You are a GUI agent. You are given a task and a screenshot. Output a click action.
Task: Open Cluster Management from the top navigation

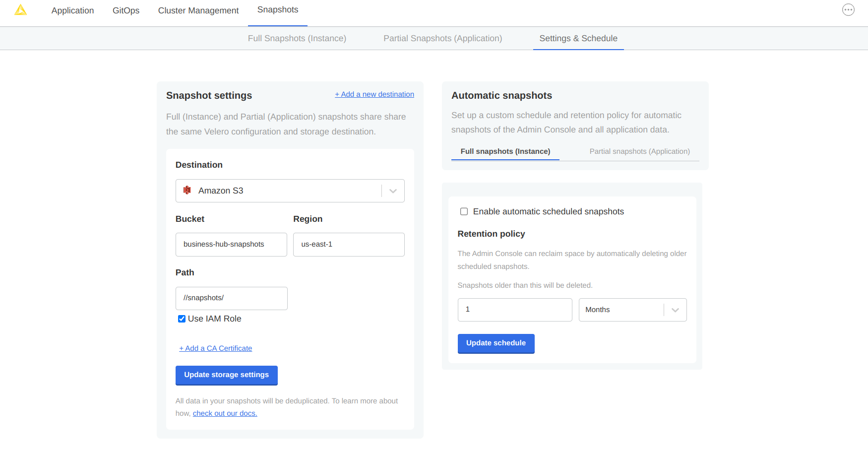point(198,10)
